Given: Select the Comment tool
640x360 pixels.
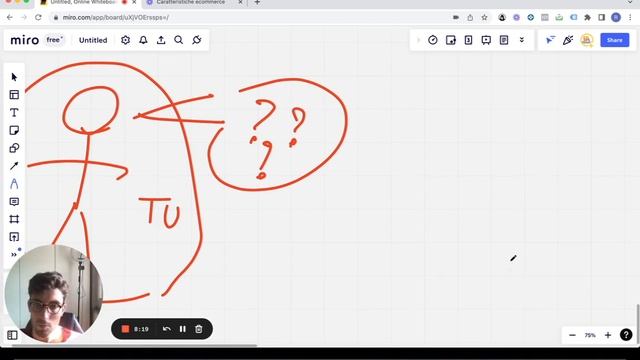Looking at the screenshot, I should click(14, 202).
